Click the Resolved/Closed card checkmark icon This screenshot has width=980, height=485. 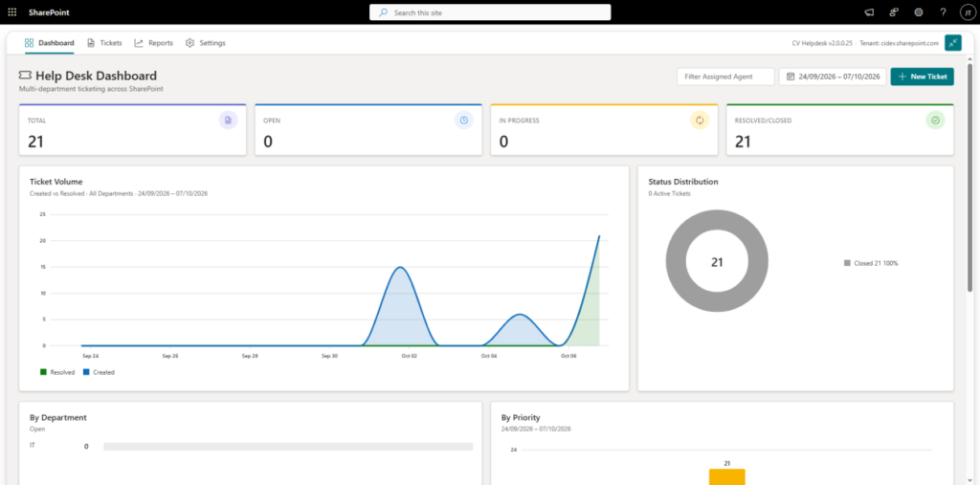pyautogui.click(x=935, y=121)
